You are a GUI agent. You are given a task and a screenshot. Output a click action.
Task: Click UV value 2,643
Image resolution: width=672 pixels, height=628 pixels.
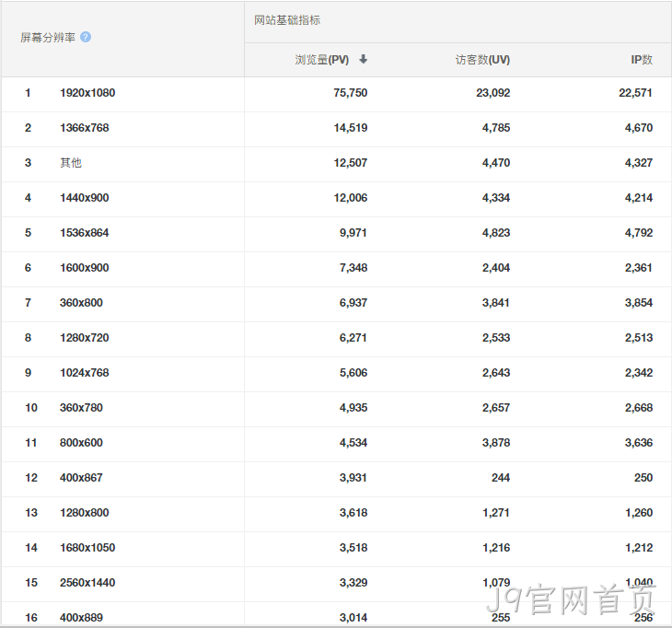pyautogui.click(x=496, y=373)
